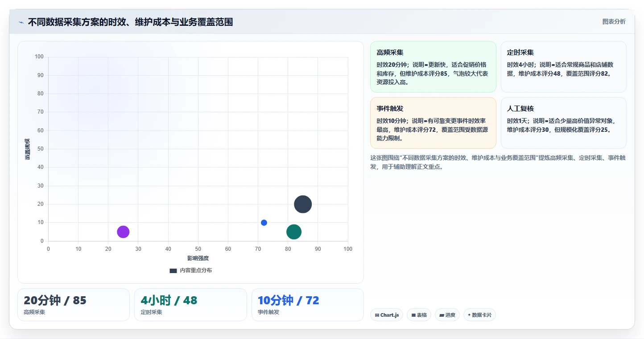Click the 图表分析 label in header
This screenshot has width=644, height=339.
coord(614,21)
